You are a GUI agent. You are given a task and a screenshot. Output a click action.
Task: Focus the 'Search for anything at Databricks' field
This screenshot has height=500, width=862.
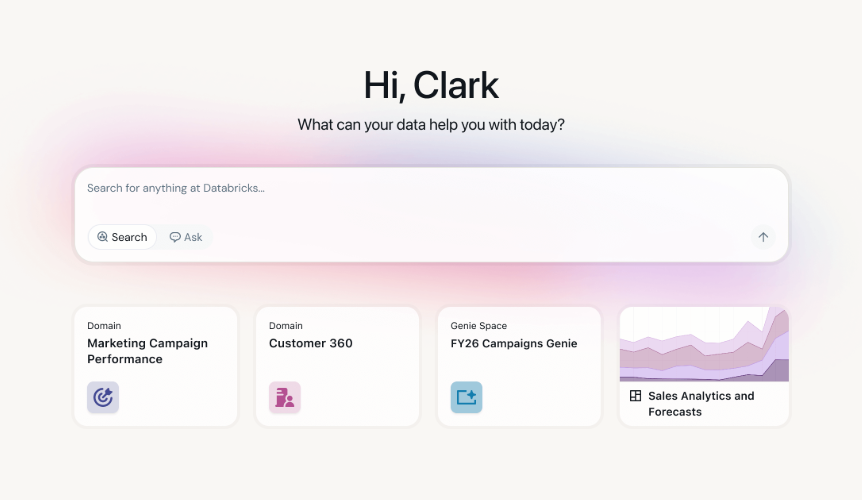tap(400, 188)
